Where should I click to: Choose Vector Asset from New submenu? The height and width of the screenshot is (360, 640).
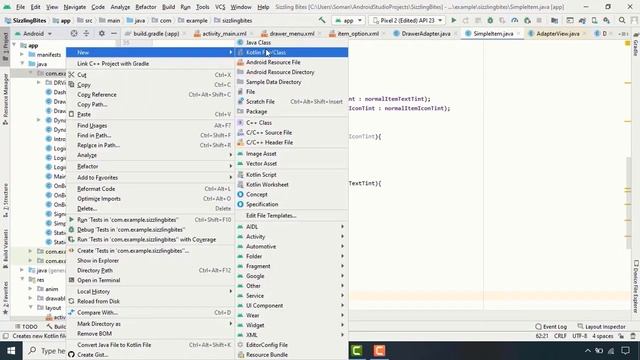[292, 163]
